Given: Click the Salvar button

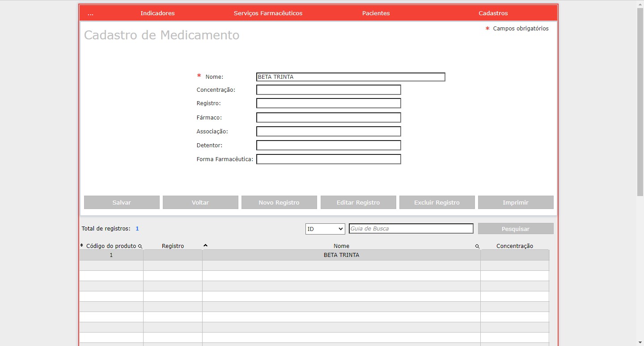Looking at the screenshot, I should coord(122,202).
